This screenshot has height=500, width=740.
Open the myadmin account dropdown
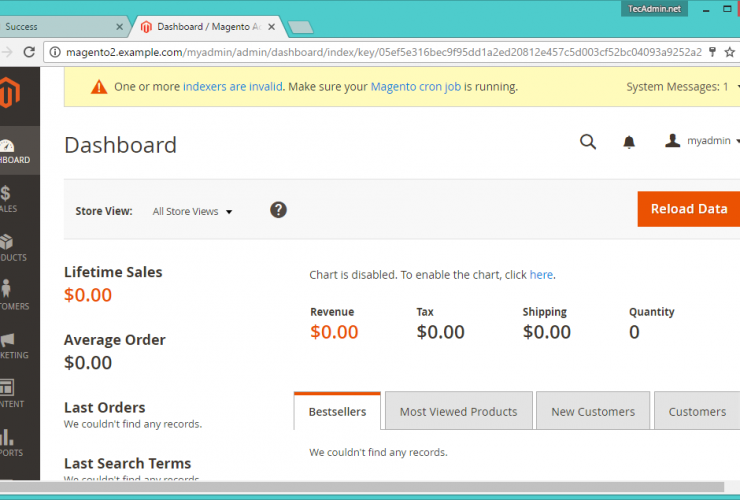coord(703,142)
